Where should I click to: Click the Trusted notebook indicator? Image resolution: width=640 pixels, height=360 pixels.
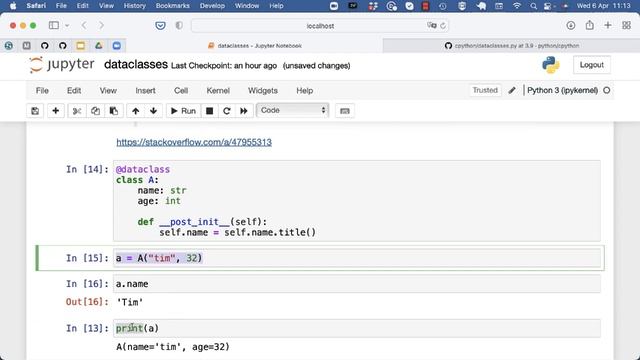click(x=485, y=90)
